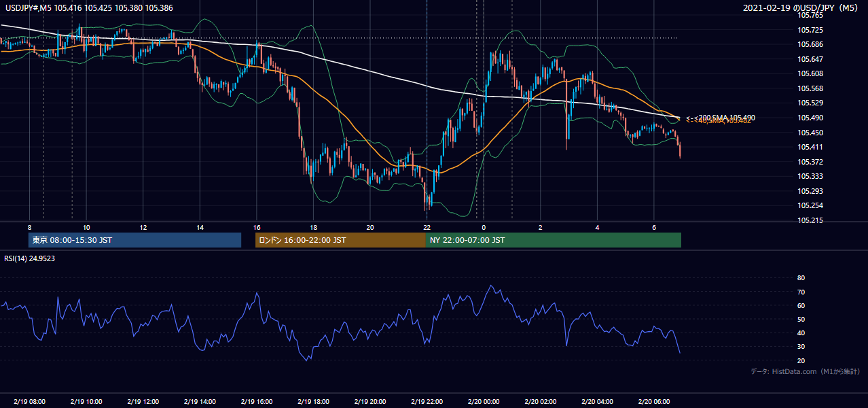Click the RSI axis level 40
The width and height of the screenshot is (868, 408).
click(x=801, y=333)
